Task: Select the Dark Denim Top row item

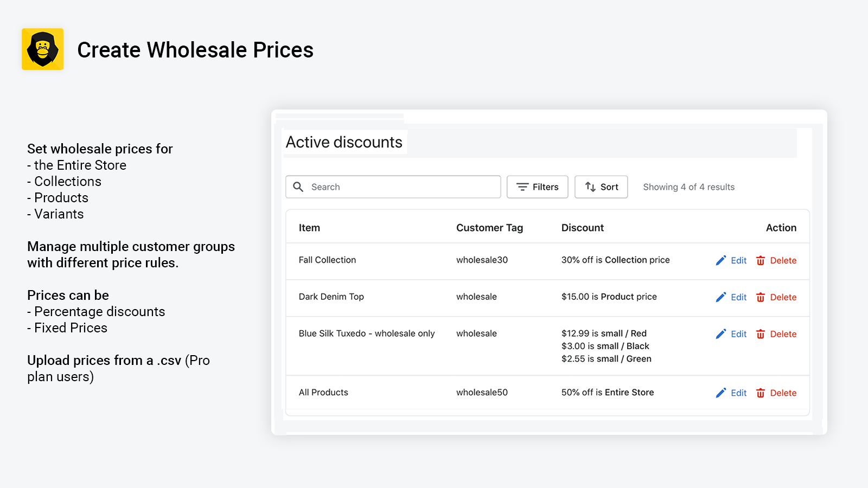Action: pyautogui.click(x=331, y=297)
